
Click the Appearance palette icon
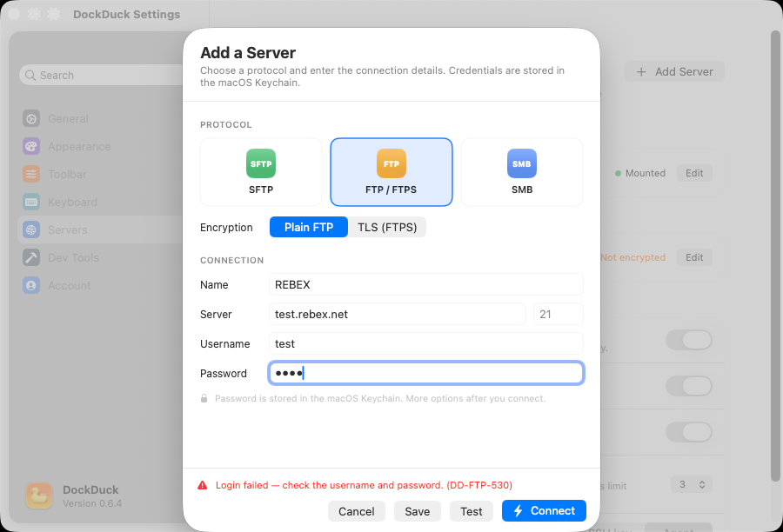[x=31, y=147]
